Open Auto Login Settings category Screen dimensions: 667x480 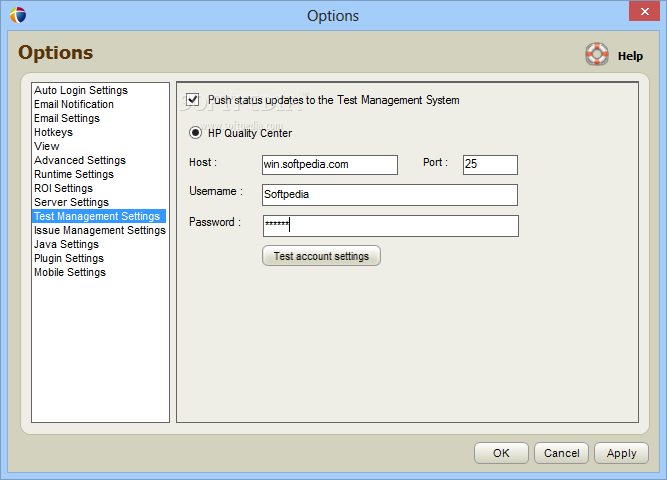(81, 90)
